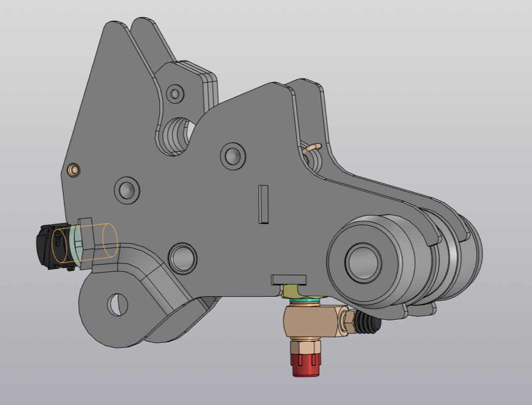The width and height of the screenshot is (532, 405).
Task: Select the red cap on the fitting
Action: (305, 364)
